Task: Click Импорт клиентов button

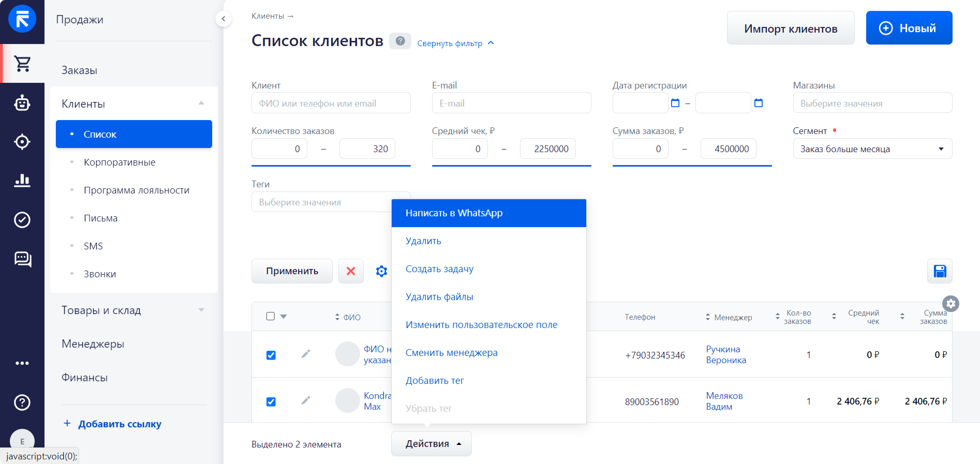Action: click(791, 28)
